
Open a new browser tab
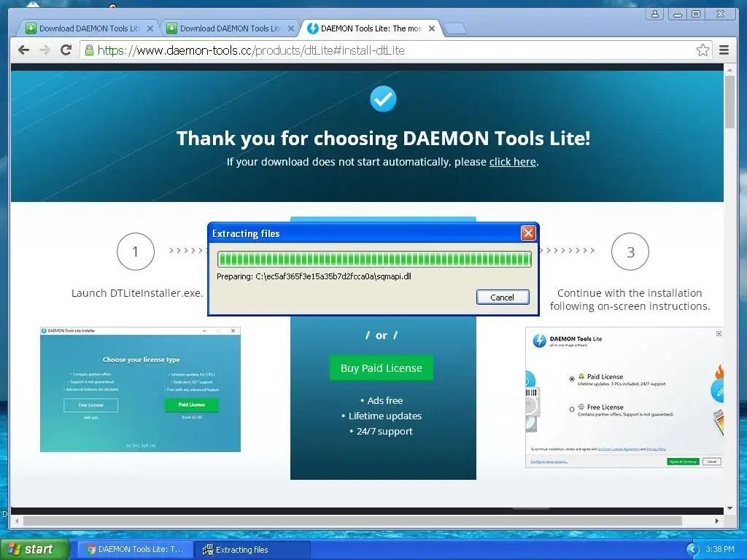455,29
